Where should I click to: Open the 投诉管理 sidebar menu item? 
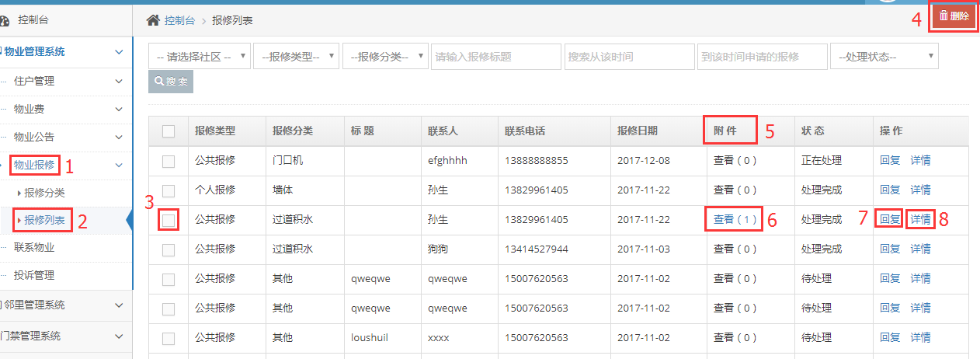point(34,275)
